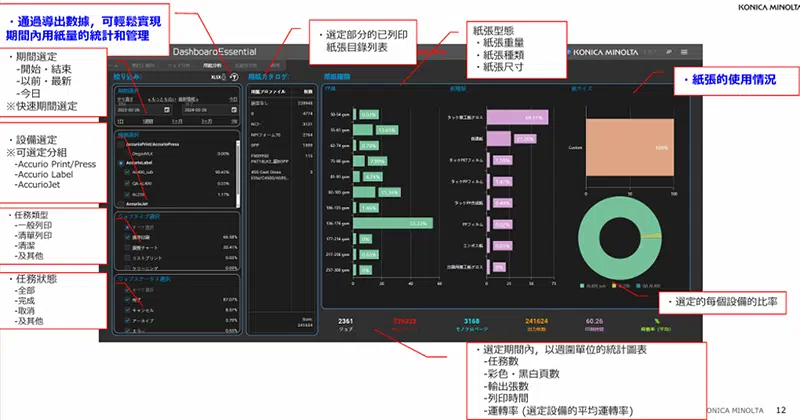Click the 2361 ジョブ statistic
Screen dimensions: 800x420
(345, 325)
